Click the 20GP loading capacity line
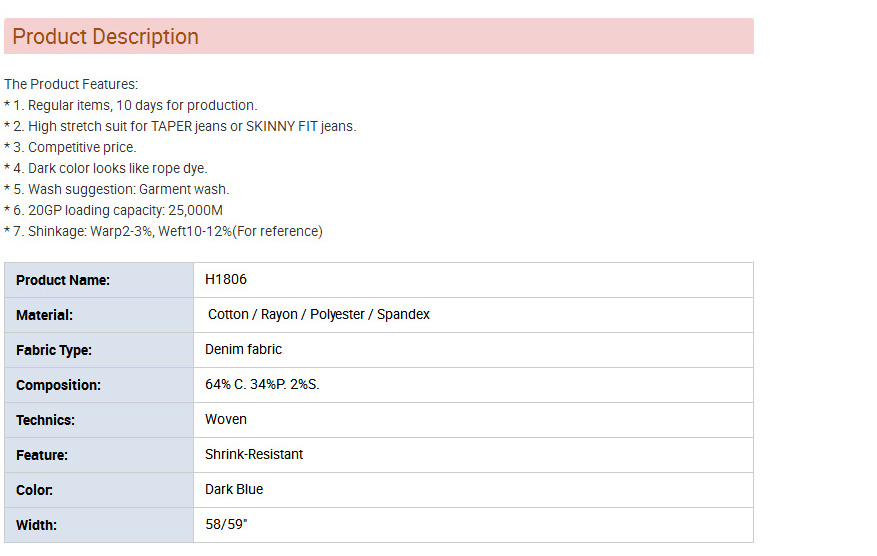The width and height of the screenshot is (877, 556). click(x=113, y=210)
